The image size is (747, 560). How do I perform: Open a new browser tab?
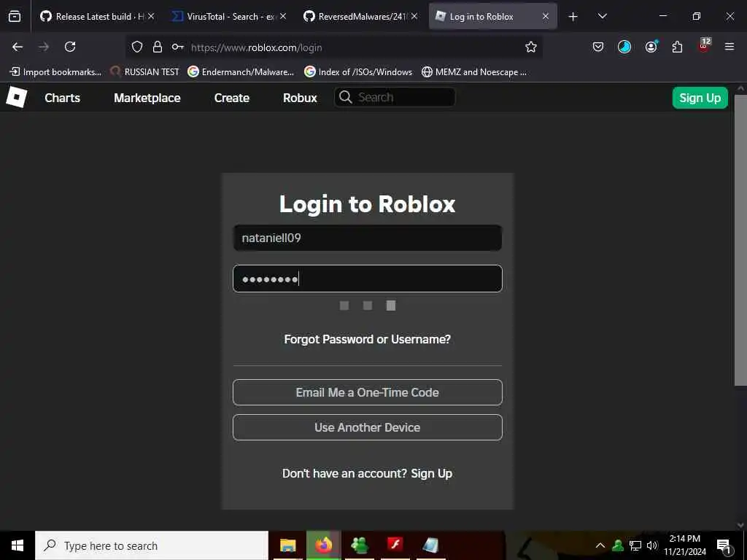point(573,17)
